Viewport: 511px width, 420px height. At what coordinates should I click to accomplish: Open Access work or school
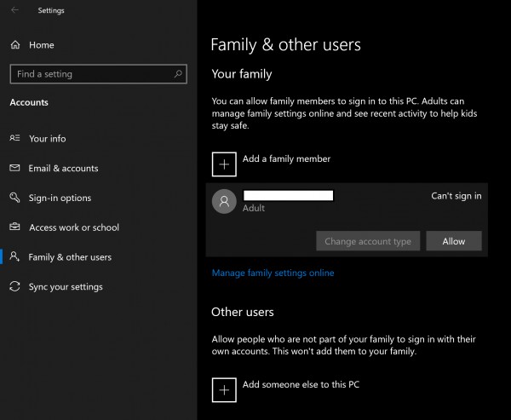pos(74,227)
